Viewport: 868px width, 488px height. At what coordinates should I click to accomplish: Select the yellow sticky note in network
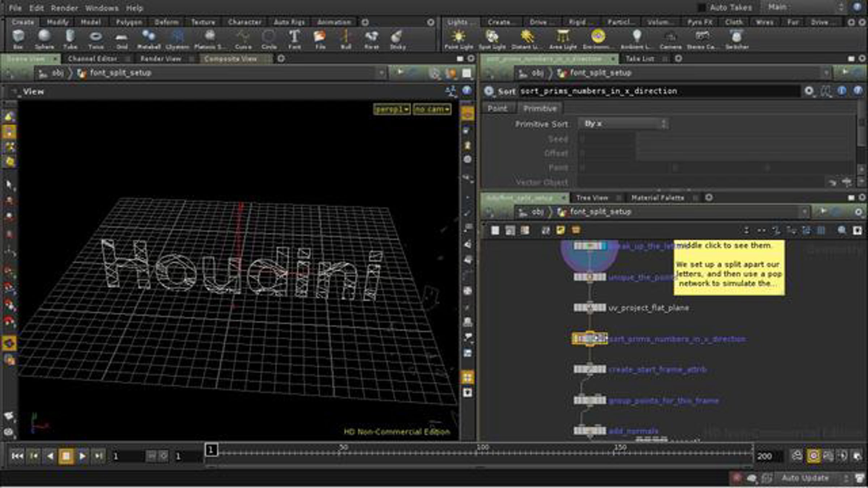pos(729,267)
